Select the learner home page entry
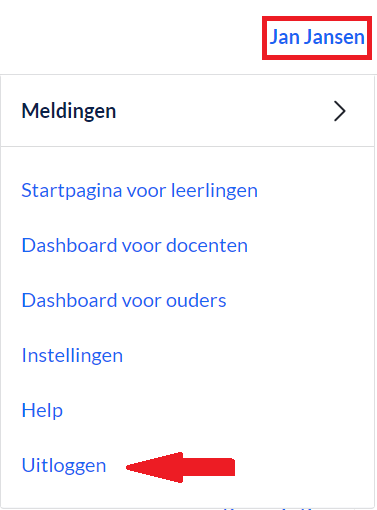 (x=139, y=191)
